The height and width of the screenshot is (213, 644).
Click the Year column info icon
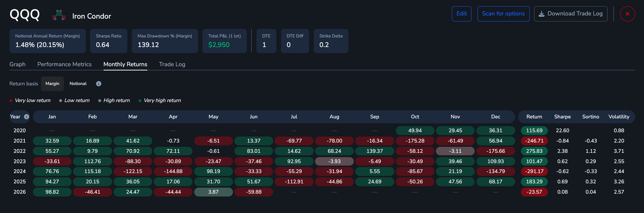[x=26, y=117]
